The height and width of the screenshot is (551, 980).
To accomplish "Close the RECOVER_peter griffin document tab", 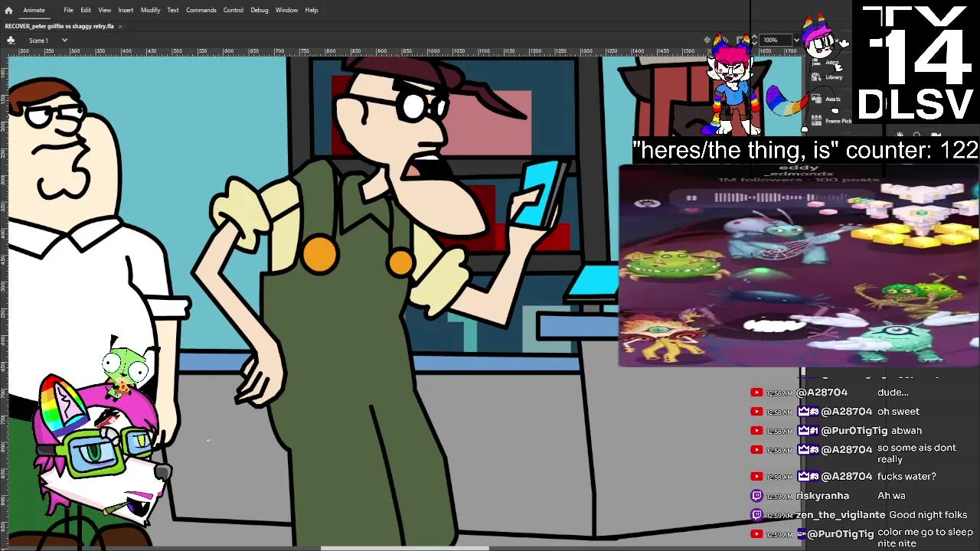I will click(x=120, y=26).
